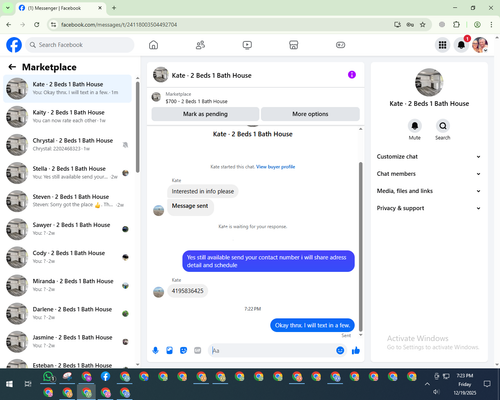500x400 pixels.
Task: Open Chrome three-dot menu
Action: (x=491, y=25)
